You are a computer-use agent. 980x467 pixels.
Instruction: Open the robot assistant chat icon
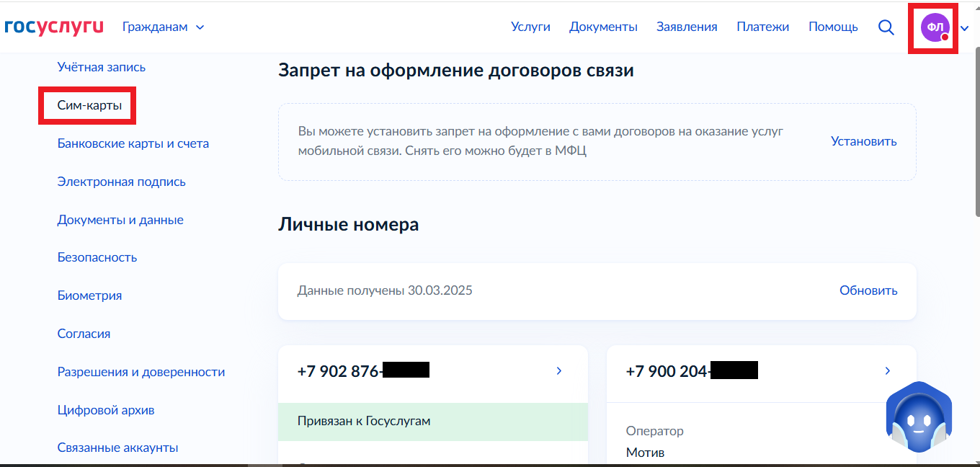click(x=918, y=418)
